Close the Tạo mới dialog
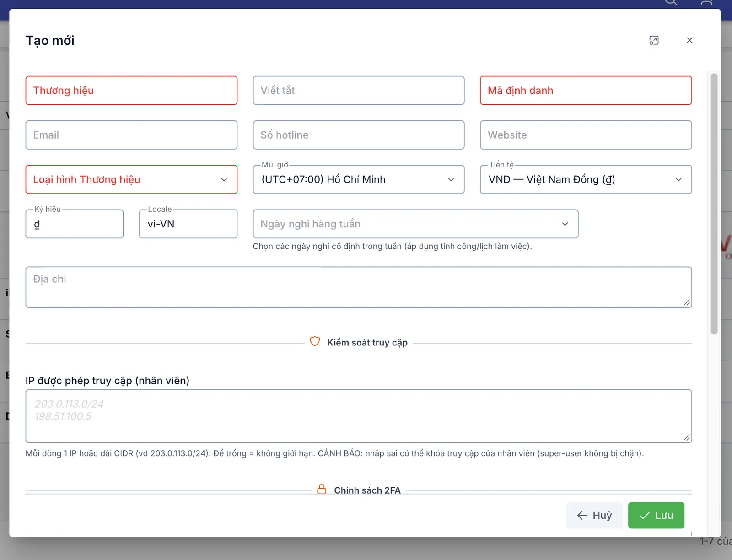 689,40
